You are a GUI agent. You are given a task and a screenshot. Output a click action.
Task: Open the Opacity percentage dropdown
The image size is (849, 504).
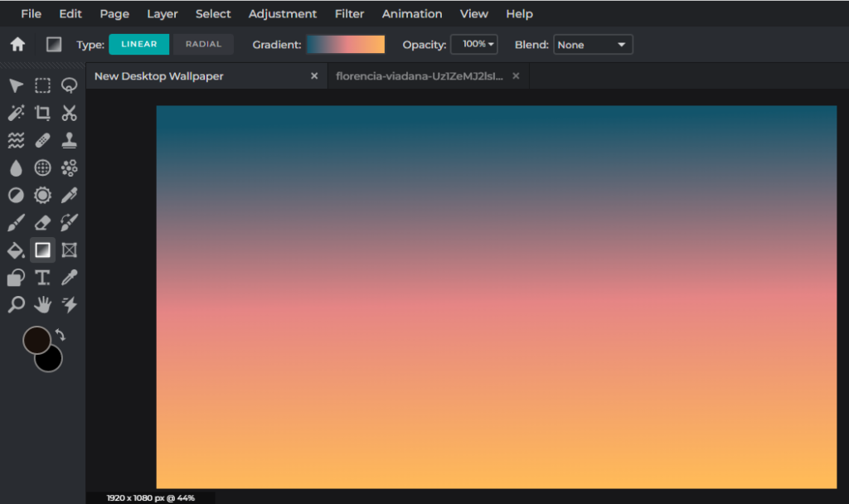(x=473, y=44)
